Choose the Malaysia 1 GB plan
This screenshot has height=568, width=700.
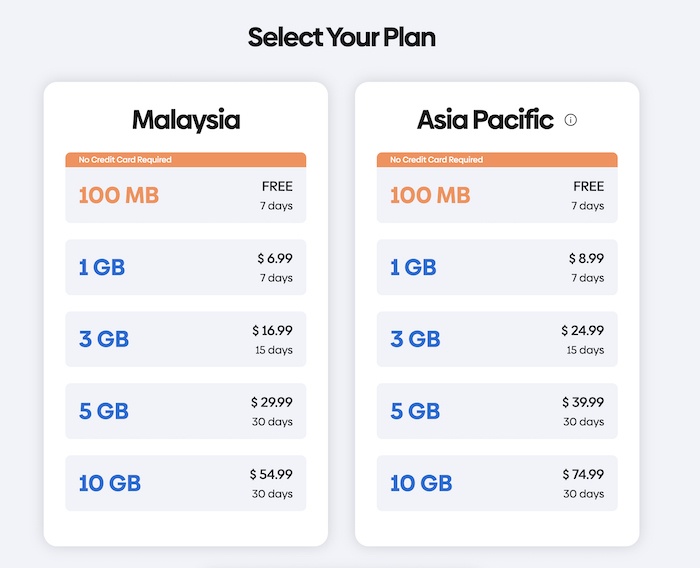point(185,267)
